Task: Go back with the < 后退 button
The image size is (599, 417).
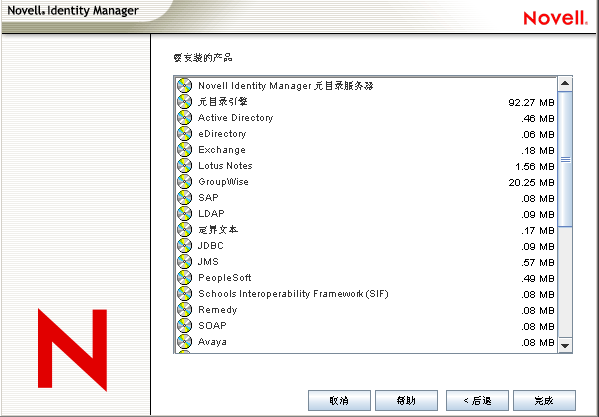Action: (x=477, y=401)
